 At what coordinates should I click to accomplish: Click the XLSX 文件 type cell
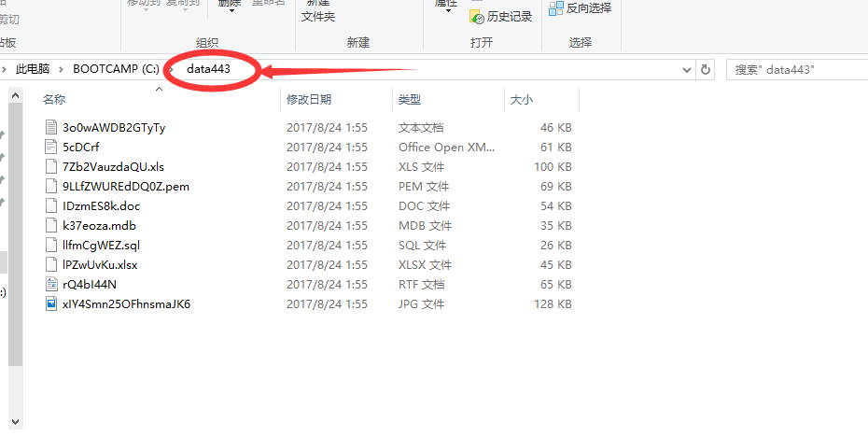[x=426, y=265]
